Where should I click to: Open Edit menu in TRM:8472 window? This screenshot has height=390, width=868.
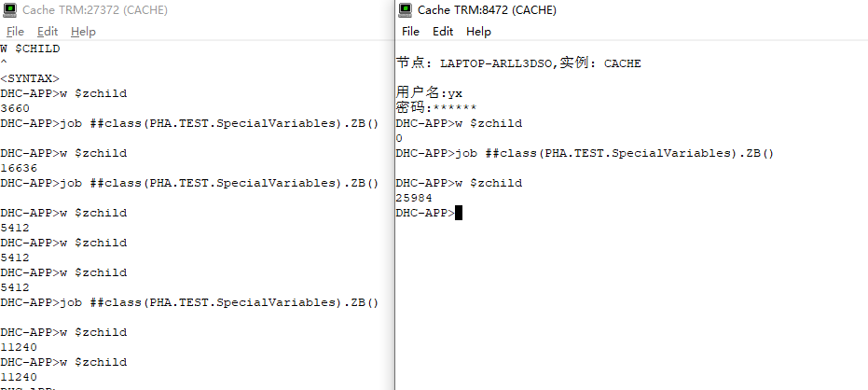click(443, 31)
